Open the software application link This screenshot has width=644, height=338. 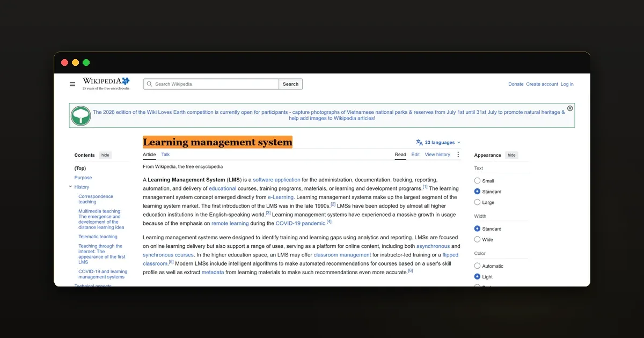pos(276,180)
